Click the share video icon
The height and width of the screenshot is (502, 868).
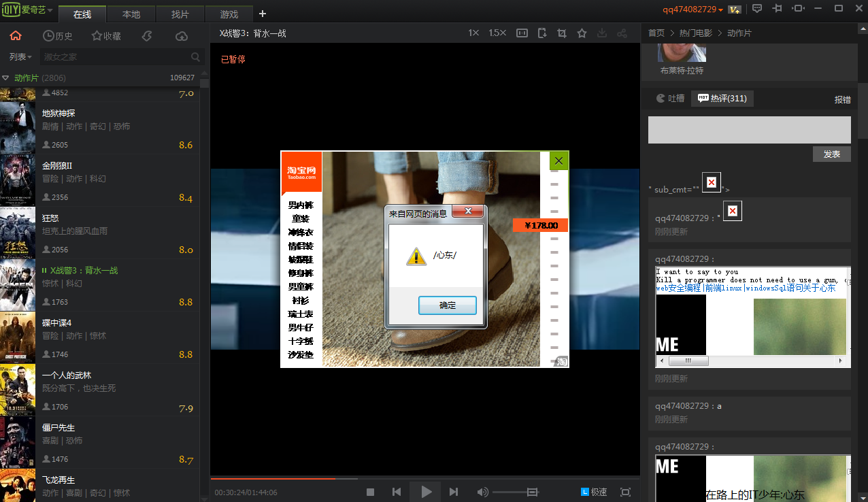[622, 33]
